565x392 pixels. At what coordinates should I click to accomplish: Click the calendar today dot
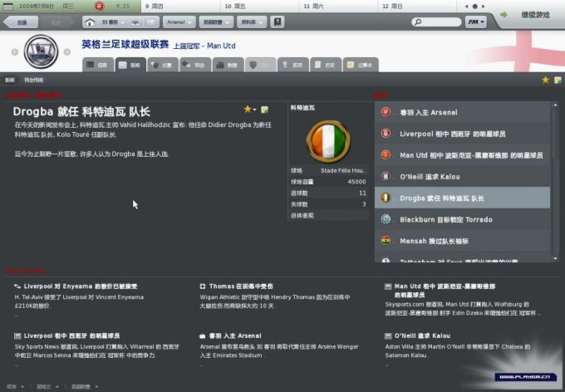pos(475,7)
